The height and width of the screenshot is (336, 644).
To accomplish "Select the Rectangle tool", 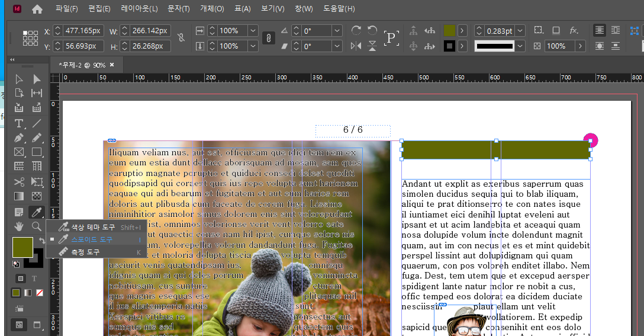I will point(37,152).
